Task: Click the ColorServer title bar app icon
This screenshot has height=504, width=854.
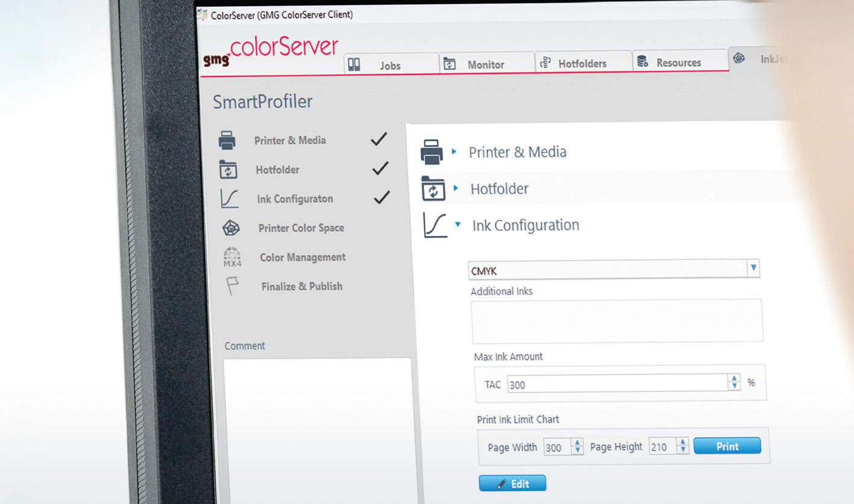Action: [203, 14]
